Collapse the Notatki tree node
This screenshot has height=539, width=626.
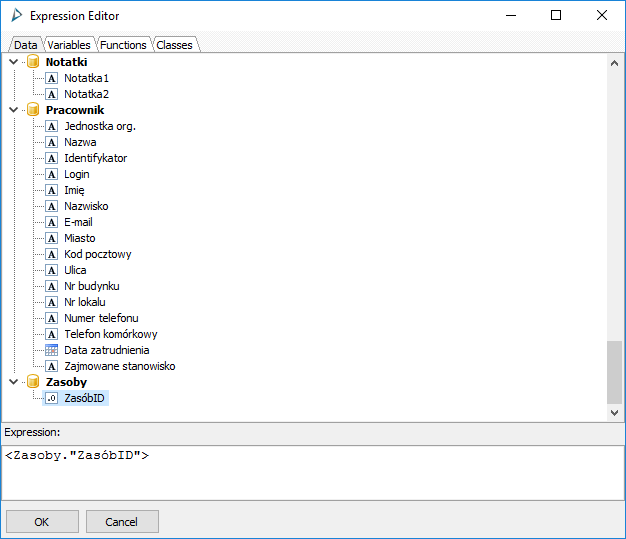pos(13,62)
